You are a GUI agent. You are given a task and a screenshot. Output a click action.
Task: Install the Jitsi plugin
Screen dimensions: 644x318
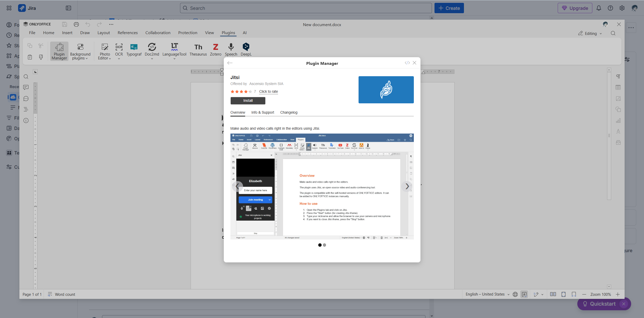click(x=247, y=100)
